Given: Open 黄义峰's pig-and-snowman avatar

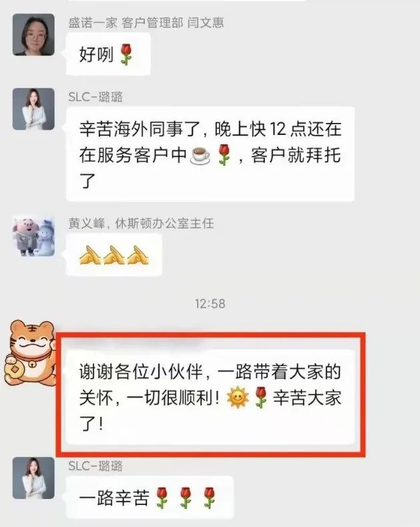Looking at the screenshot, I should [x=33, y=236].
